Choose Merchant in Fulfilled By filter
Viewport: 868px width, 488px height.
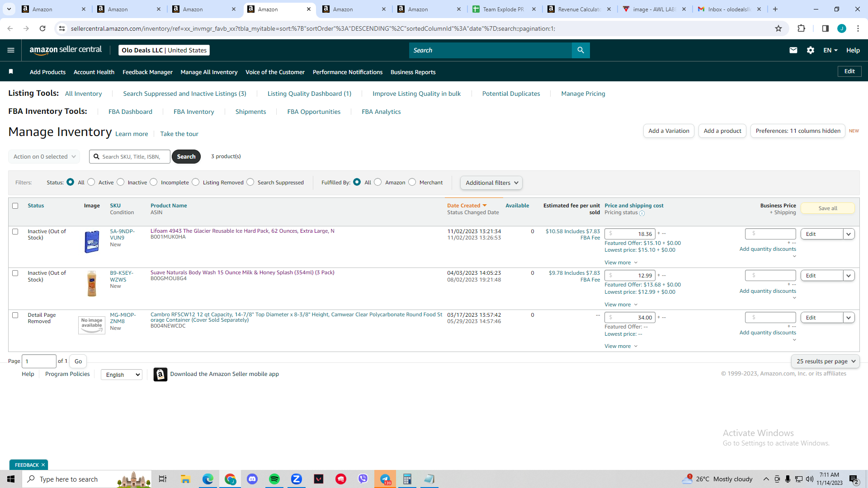[412, 182]
